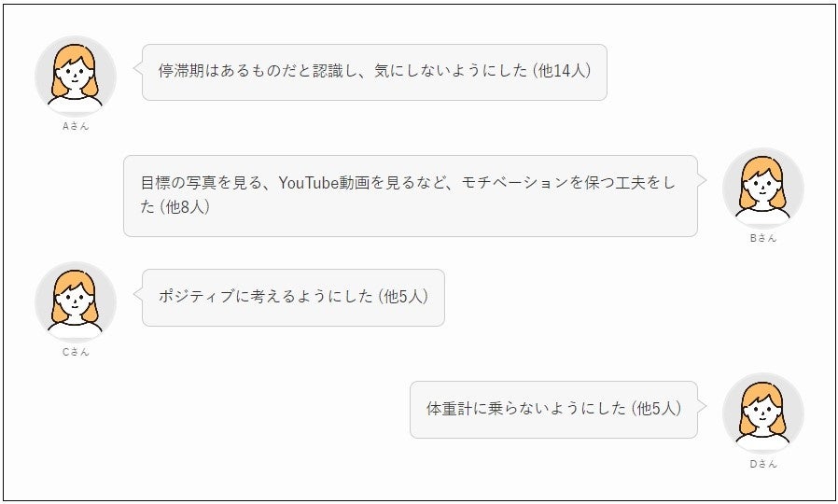This screenshot has width=838, height=504.
Task: Click the pointer tail of Aさん's bubble
Action: (x=138, y=67)
